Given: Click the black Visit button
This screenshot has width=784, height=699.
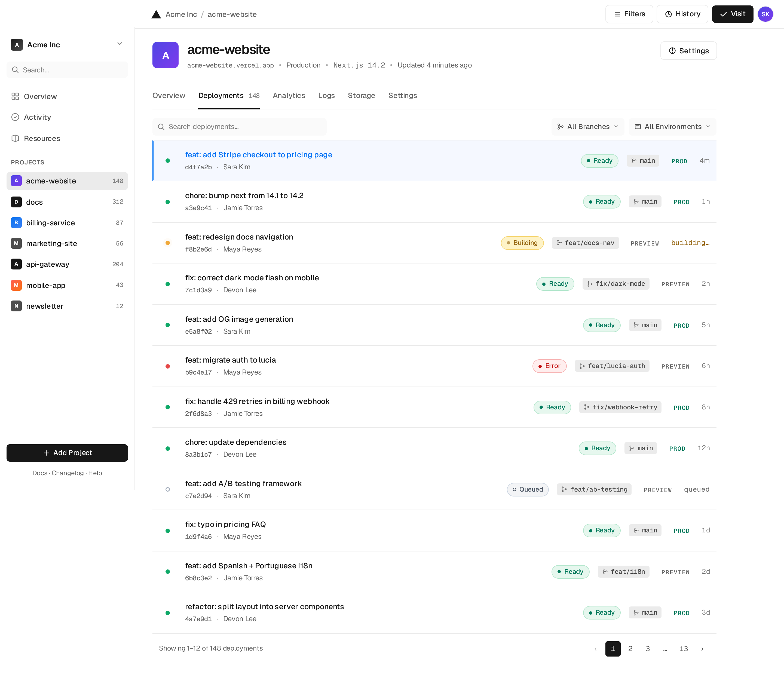Looking at the screenshot, I should [733, 14].
